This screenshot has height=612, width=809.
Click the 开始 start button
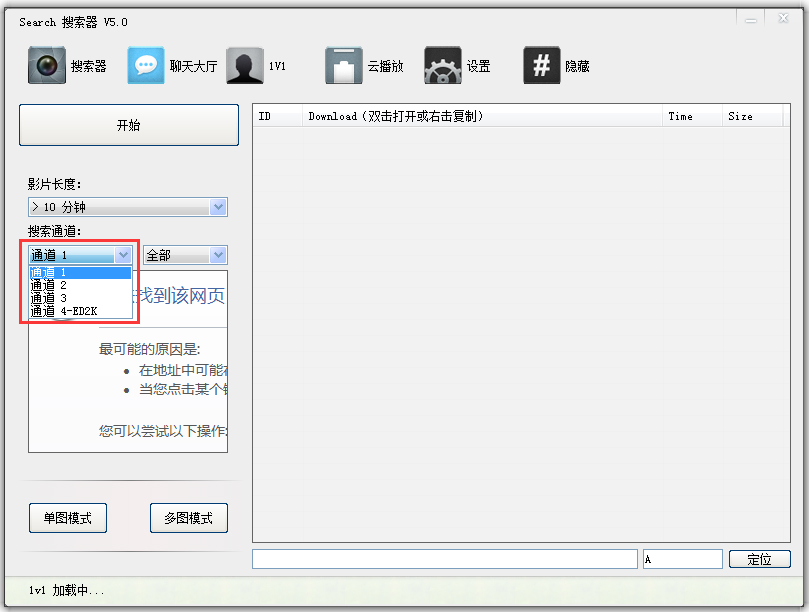pyautogui.click(x=129, y=125)
